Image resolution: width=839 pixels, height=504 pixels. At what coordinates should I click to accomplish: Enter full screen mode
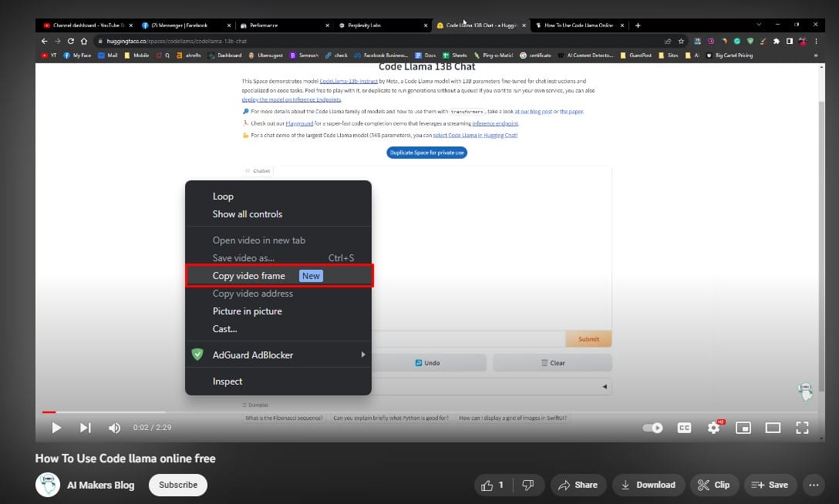[802, 428]
